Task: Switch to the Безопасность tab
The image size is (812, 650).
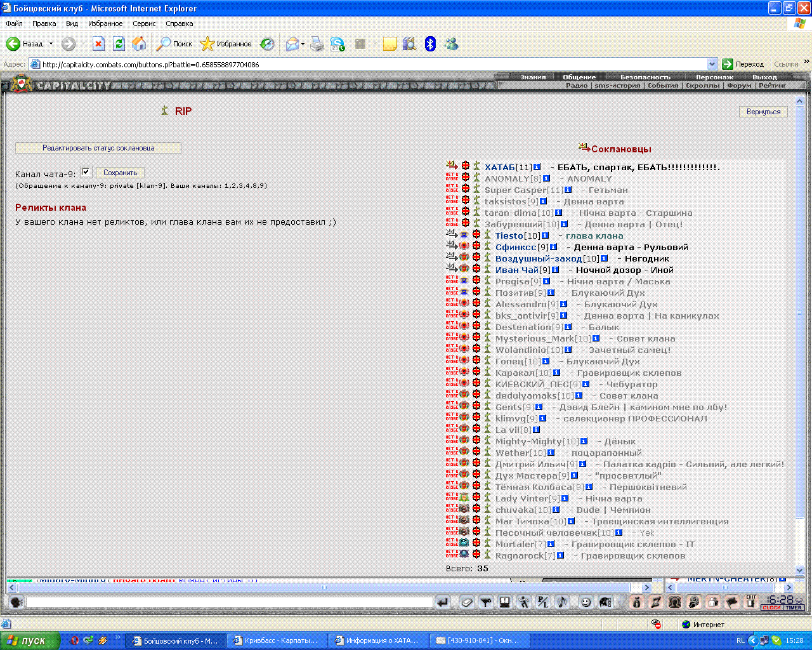Action: pyautogui.click(x=645, y=77)
